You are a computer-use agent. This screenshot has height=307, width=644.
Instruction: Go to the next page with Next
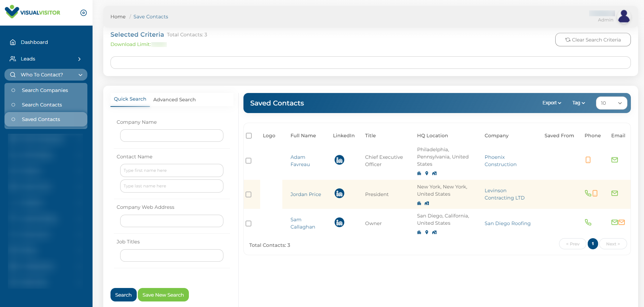pos(613,244)
